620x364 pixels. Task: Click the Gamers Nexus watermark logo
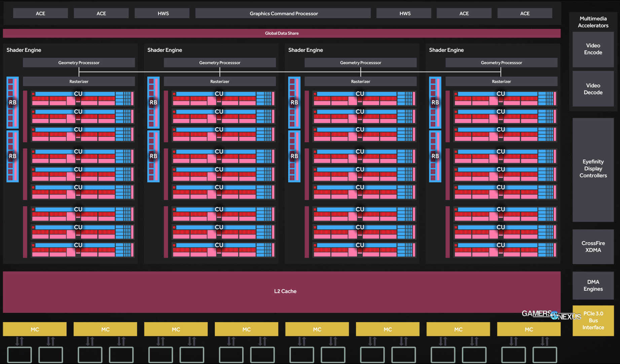551,315
